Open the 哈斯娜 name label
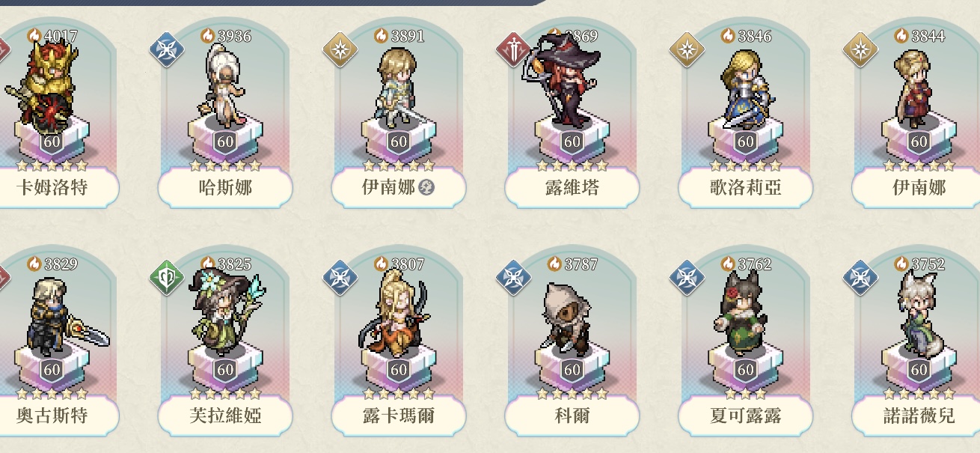Image resolution: width=980 pixels, height=453 pixels. pos(225,188)
